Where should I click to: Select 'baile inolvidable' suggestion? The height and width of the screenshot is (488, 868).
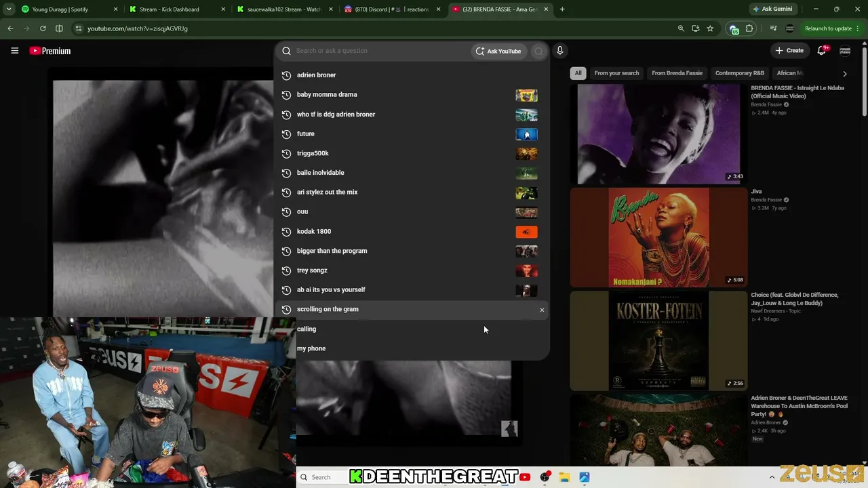pos(411,173)
